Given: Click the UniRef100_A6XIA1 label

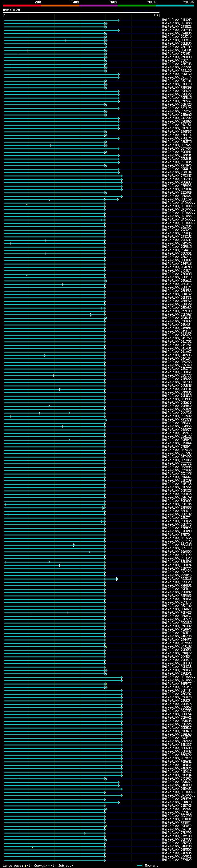Looking at the screenshot, I should pyautogui.click(x=177, y=81).
